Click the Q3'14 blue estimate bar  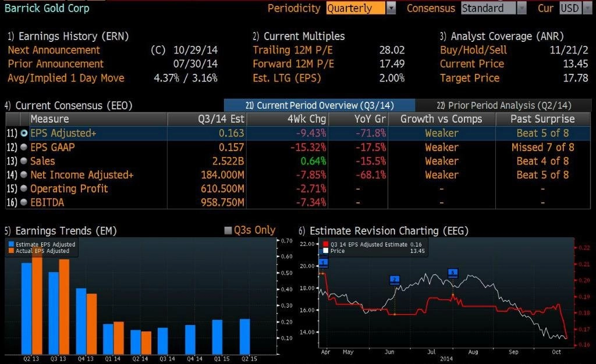point(163,341)
